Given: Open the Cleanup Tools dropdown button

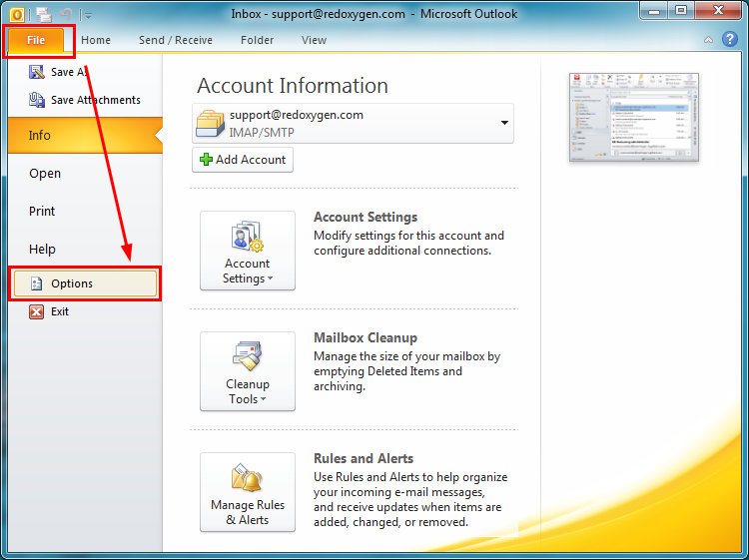Looking at the screenshot, I should [248, 371].
